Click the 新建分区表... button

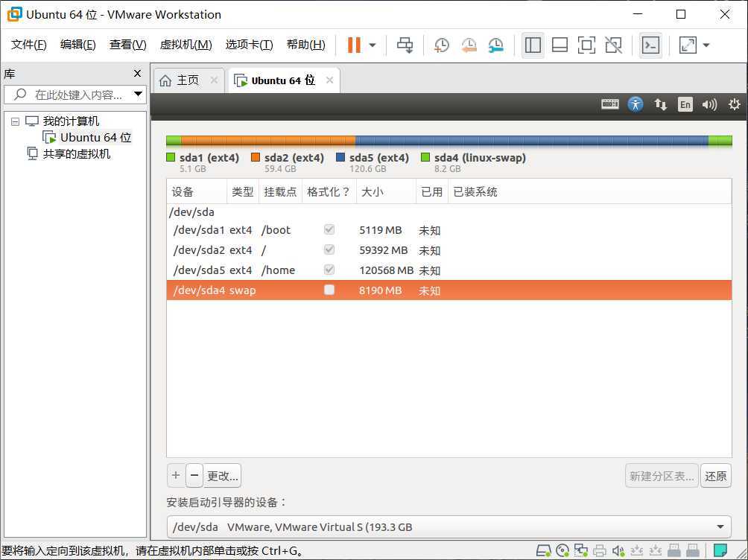click(x=662, y=476)
